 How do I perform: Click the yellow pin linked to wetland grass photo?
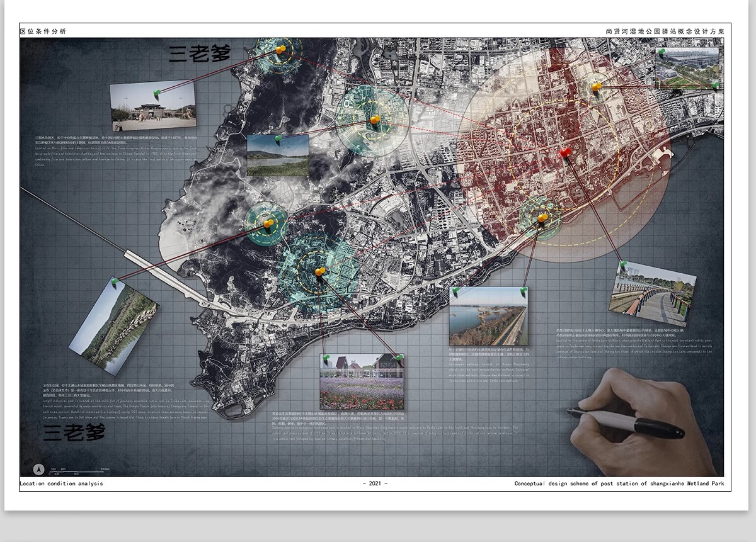pos(375,120)
